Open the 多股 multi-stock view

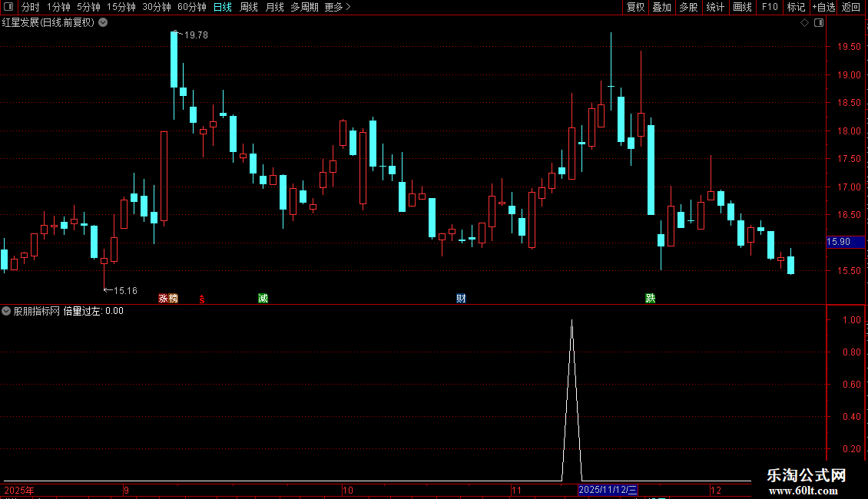(688, 7)
